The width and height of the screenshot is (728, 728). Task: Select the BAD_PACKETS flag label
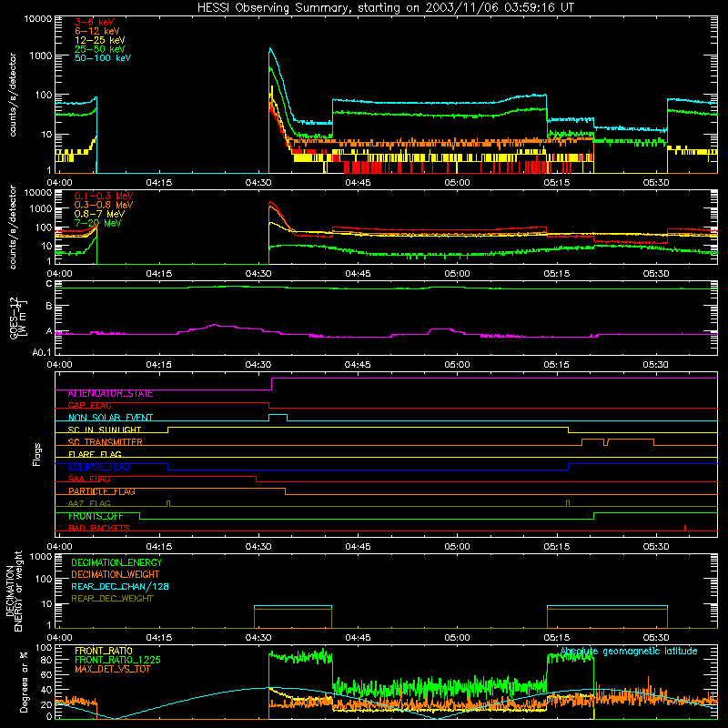99,529
